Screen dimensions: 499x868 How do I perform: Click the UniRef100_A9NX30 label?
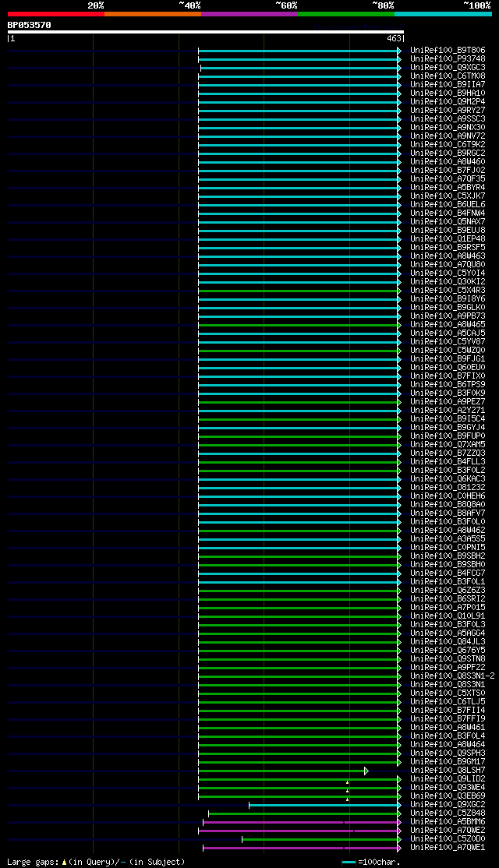(x=448, y=127)
